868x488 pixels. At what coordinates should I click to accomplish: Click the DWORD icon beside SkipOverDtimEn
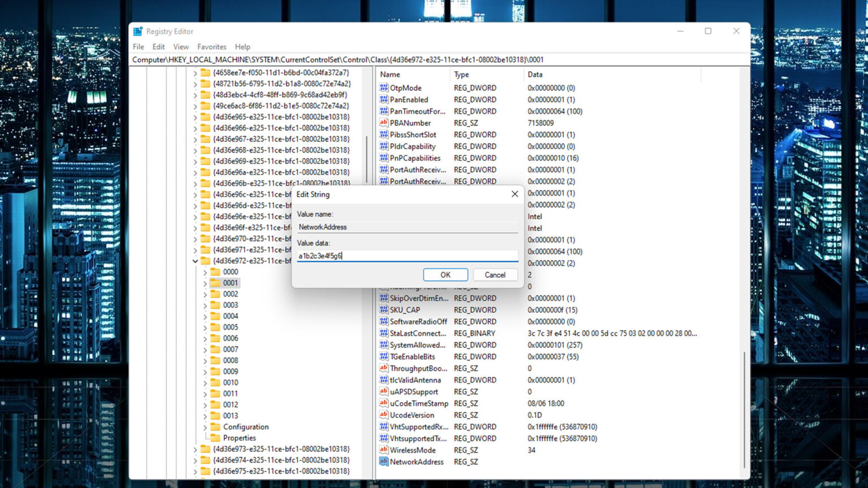pyautogui.click(x=383, y=298)
